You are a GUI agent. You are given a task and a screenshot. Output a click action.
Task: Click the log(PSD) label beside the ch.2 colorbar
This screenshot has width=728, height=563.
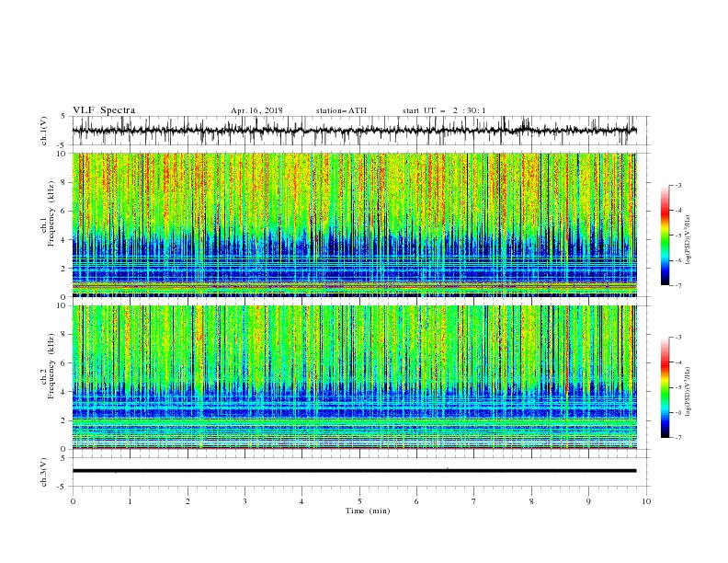[x=688, y=392]
